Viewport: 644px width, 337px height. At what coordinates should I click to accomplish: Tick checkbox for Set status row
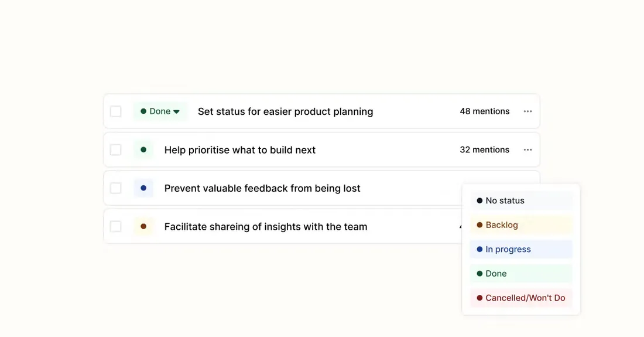coord(116,111)
